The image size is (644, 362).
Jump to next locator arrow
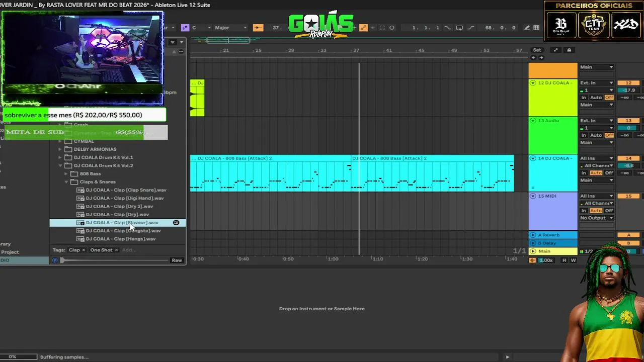click(x=541, y=57)
